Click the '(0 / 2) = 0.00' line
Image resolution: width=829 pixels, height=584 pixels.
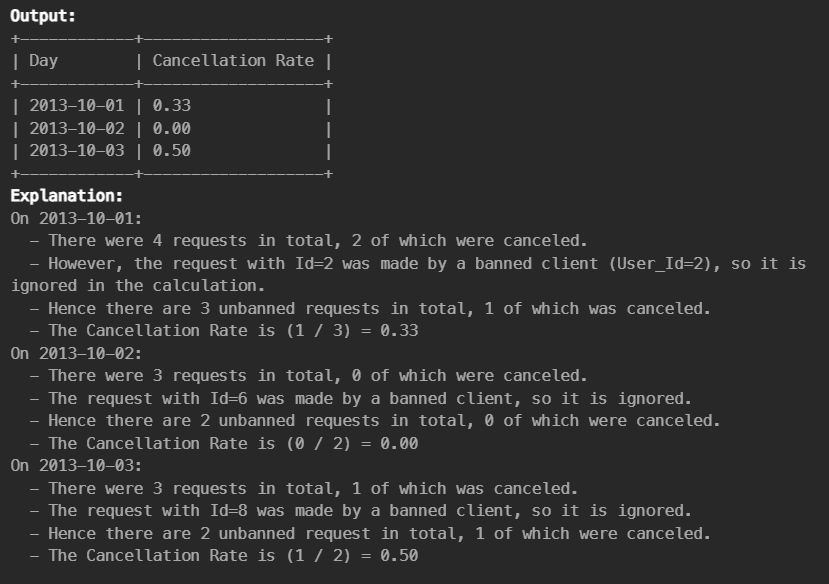pos(224,443)
